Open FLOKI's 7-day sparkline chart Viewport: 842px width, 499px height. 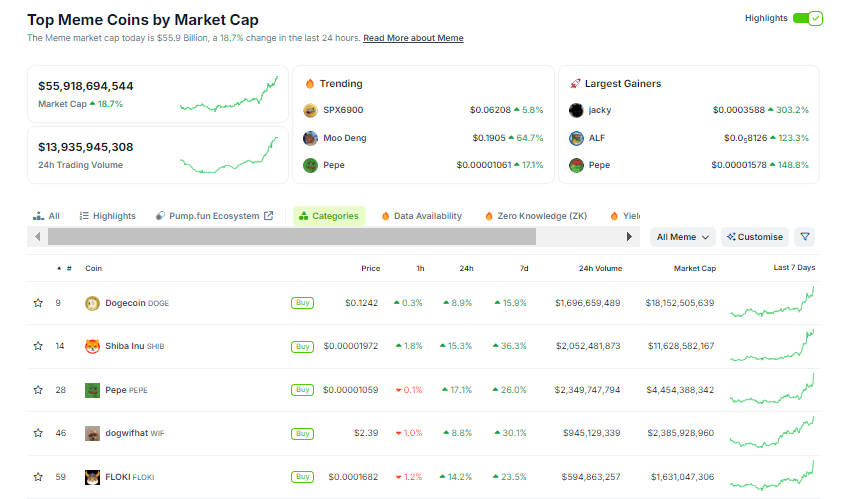pos(772,475)
